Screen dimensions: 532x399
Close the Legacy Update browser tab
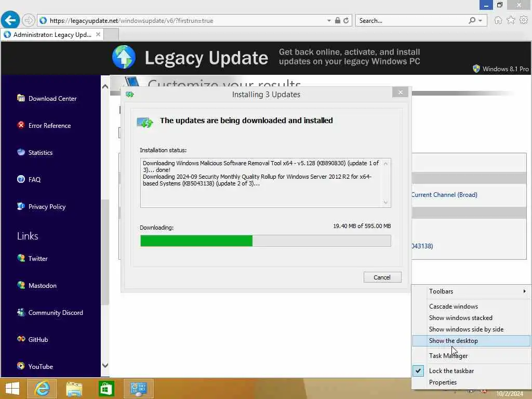98,34
